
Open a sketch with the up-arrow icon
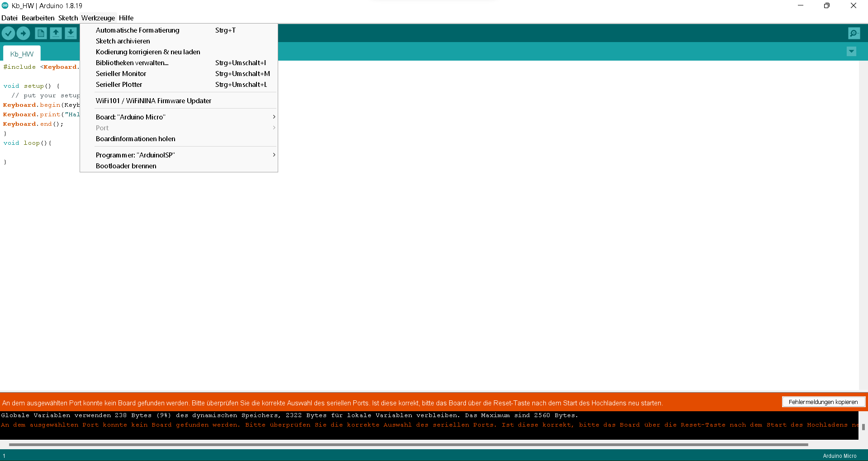coord(56,33)
